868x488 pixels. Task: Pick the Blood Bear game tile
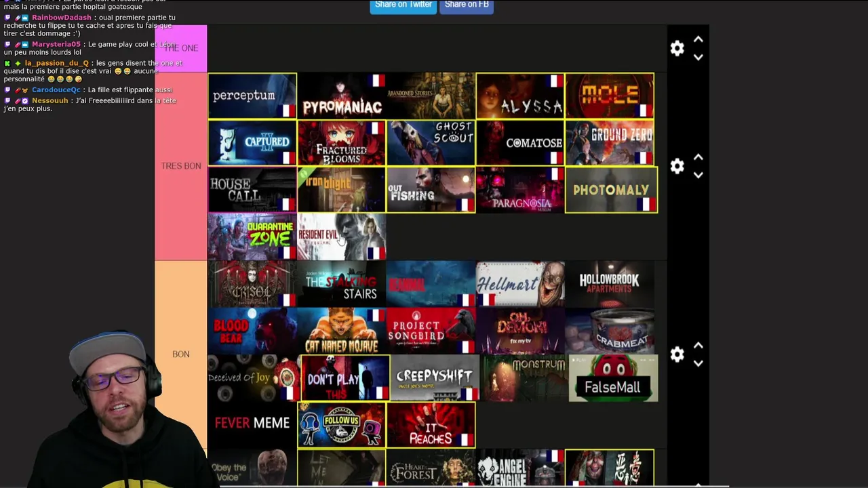[x=252, y=331]
